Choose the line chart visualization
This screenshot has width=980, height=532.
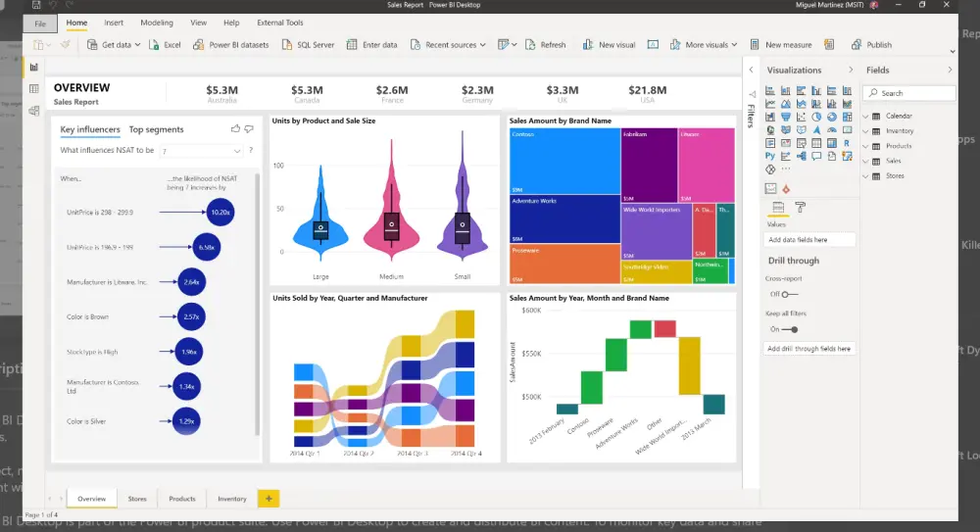770,104
